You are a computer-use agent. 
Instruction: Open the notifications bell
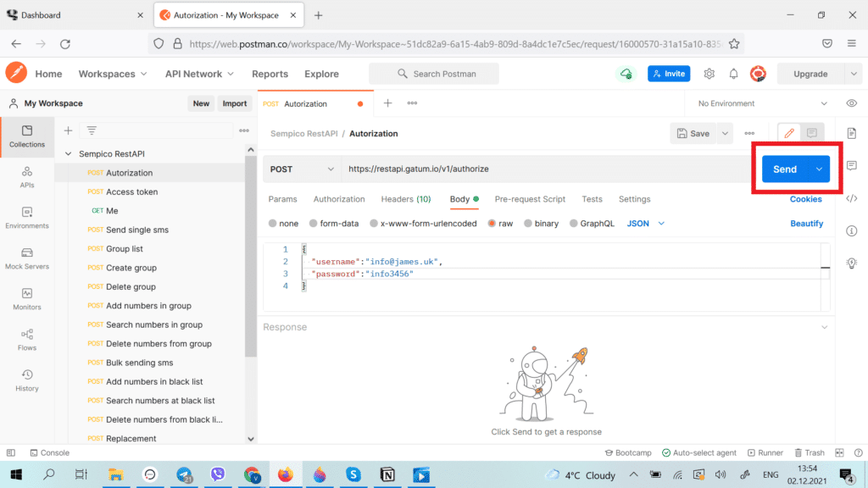733,74
